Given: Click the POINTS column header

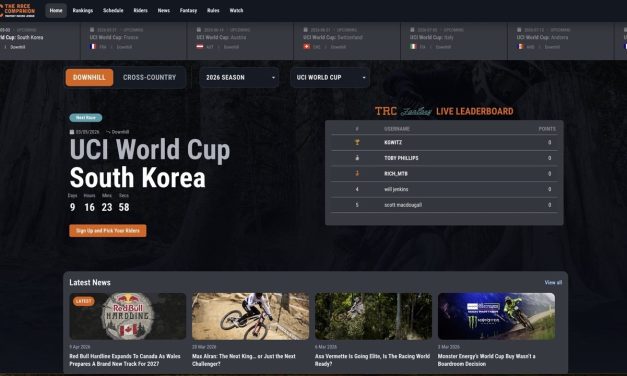Looking at the screenshot, I should [x=547, y=129].
